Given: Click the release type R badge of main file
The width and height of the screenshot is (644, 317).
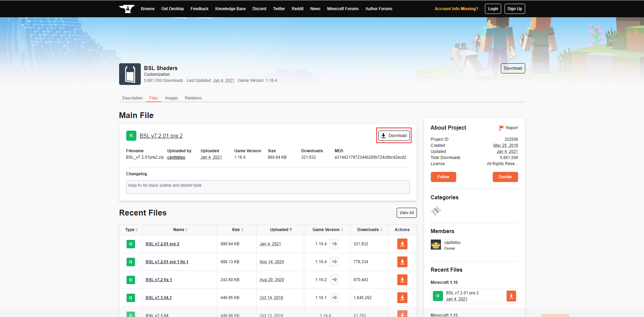Looking at the screenshot, I should point(131,136).
